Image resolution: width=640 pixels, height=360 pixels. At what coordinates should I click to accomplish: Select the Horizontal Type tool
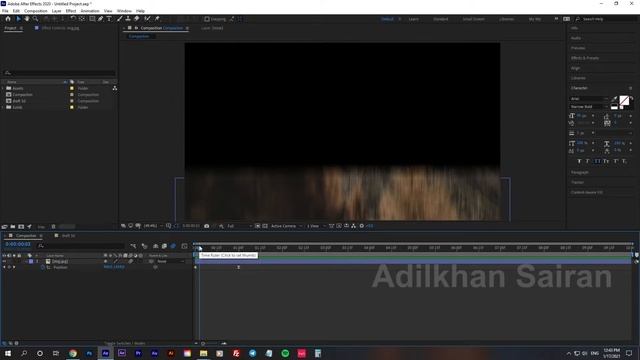[x=109, y=19]
